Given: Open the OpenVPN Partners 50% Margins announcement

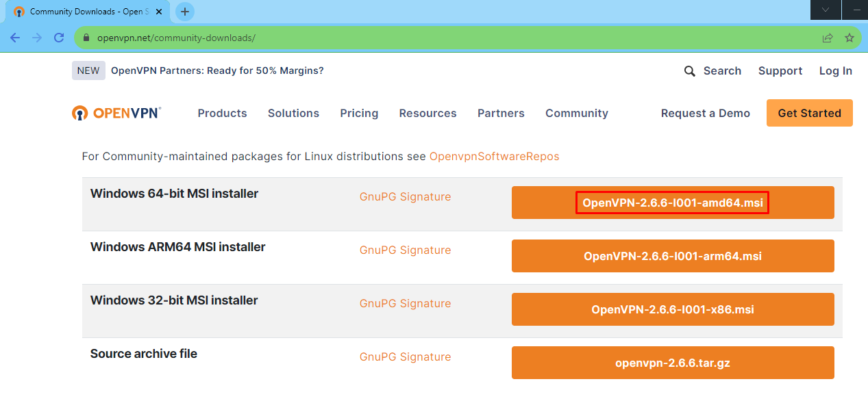Looking at the screenshot, I should point(217,70).
